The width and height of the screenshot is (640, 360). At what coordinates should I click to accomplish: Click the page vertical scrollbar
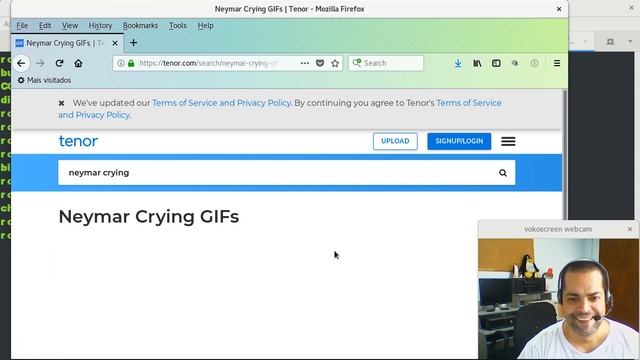point(565,155)
